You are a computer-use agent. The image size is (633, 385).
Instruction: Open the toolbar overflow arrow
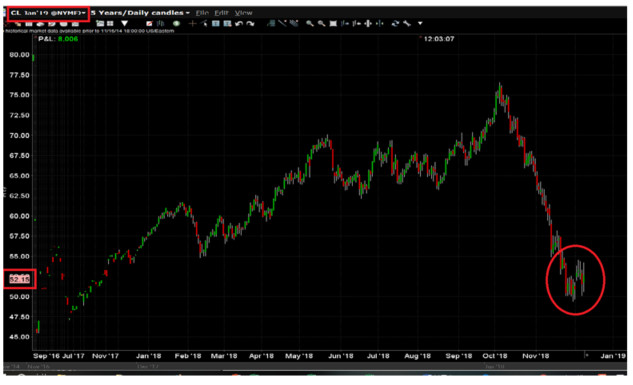(420, 23)
